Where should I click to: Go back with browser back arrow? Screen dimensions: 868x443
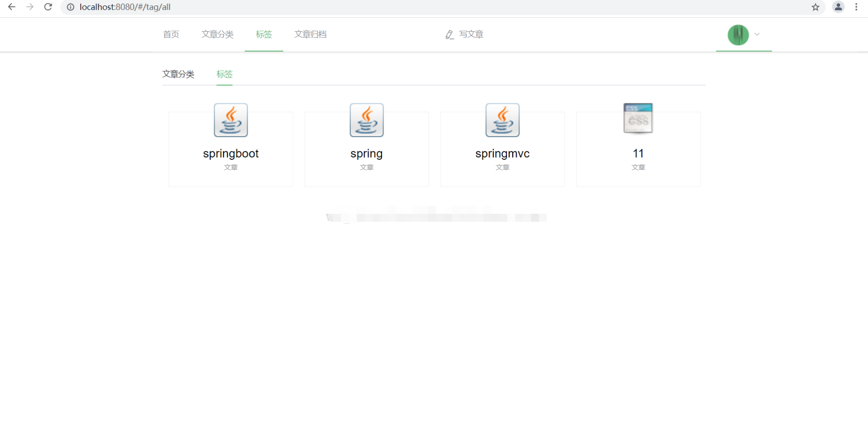11,7
